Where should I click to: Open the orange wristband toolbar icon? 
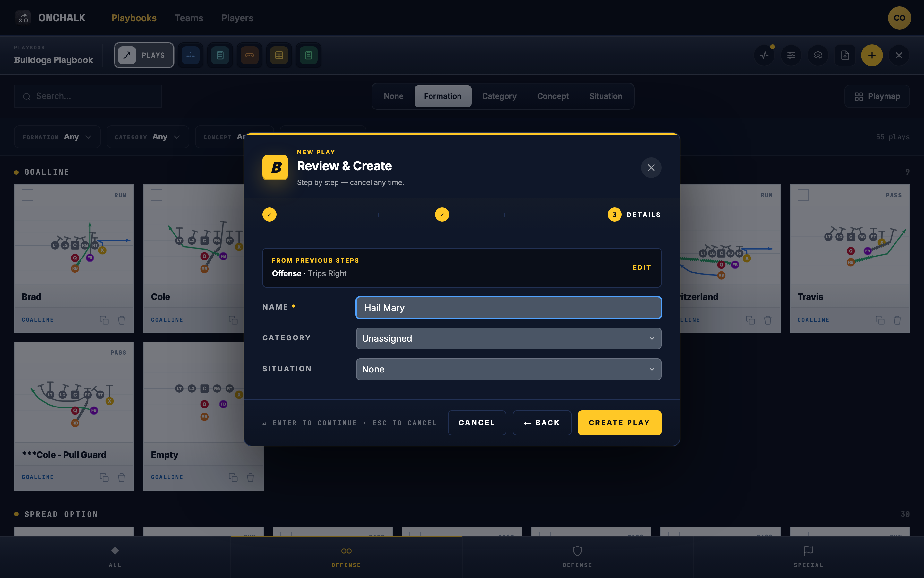pyautogui.click(x=249, y=56)
